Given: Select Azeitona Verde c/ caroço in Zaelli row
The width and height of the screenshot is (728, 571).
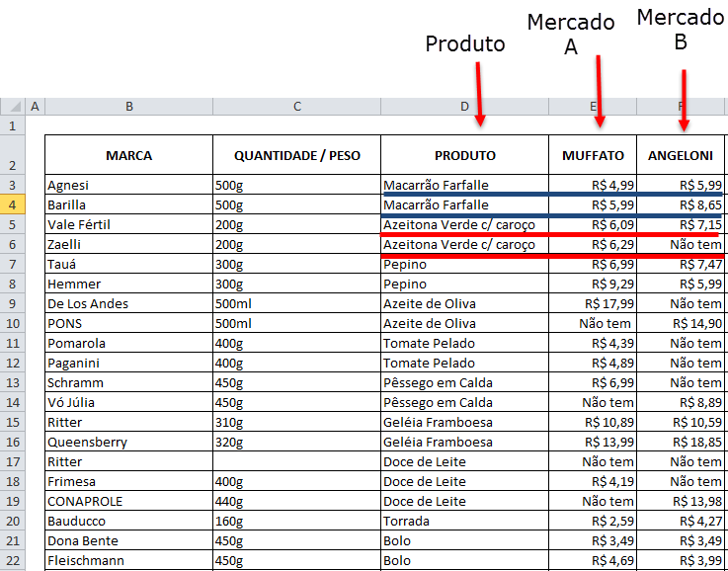Looking at the screenshot, I should (464, 244).
